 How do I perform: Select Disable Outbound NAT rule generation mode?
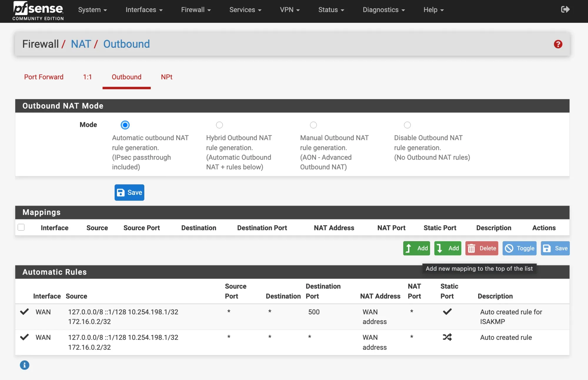[407, 125]
